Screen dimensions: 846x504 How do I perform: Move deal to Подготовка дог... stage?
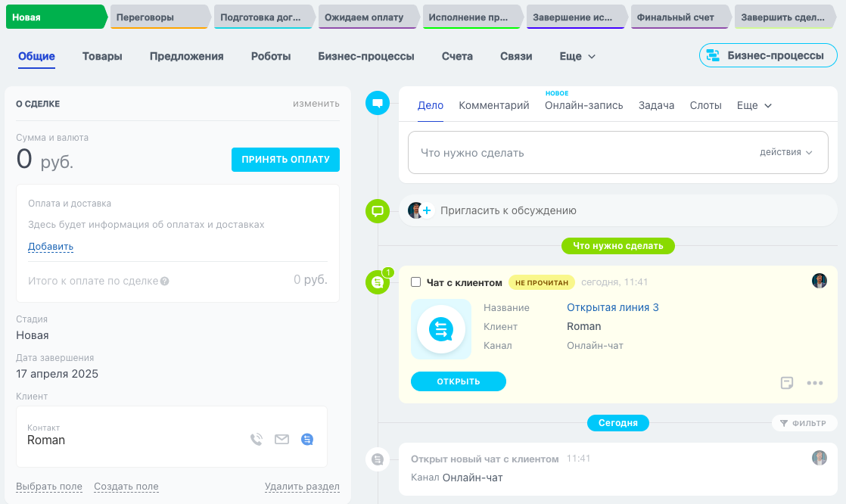tap(264, 17)
